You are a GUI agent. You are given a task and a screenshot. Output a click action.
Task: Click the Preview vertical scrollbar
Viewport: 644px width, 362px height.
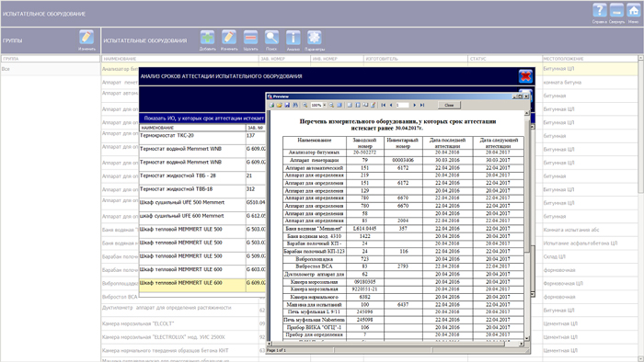tap(527, 225)
